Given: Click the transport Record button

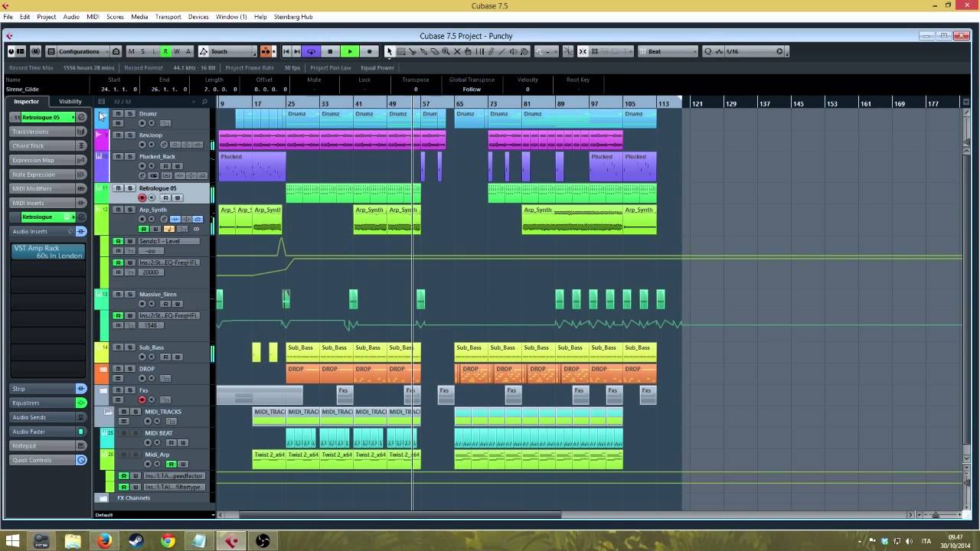Looking at the screenshot, I should (369, 51).
